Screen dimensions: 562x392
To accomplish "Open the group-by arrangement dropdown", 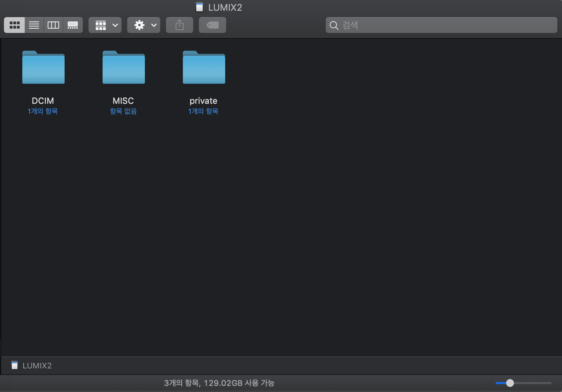I will point(105,25).
